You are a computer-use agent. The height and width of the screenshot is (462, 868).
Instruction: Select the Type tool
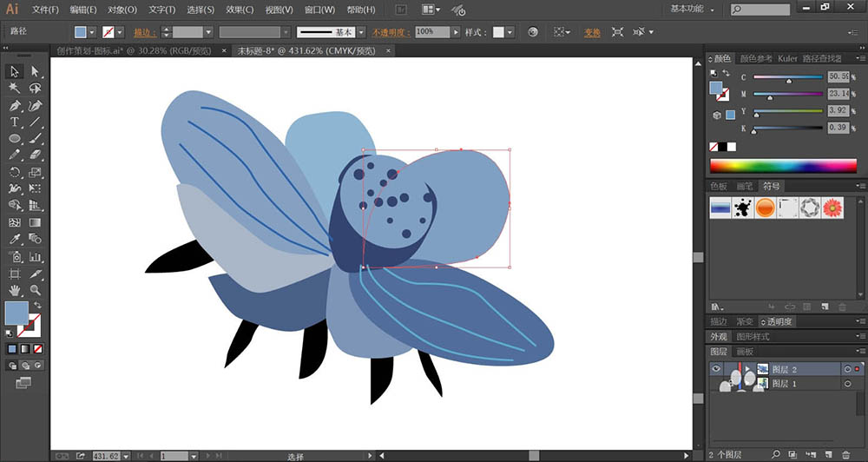click(15, 122)
